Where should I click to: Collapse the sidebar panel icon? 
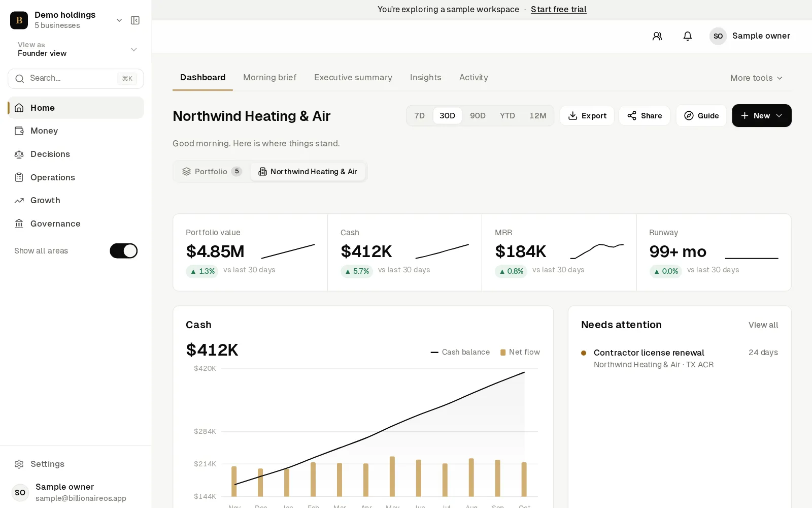click(x=135, y=20)
